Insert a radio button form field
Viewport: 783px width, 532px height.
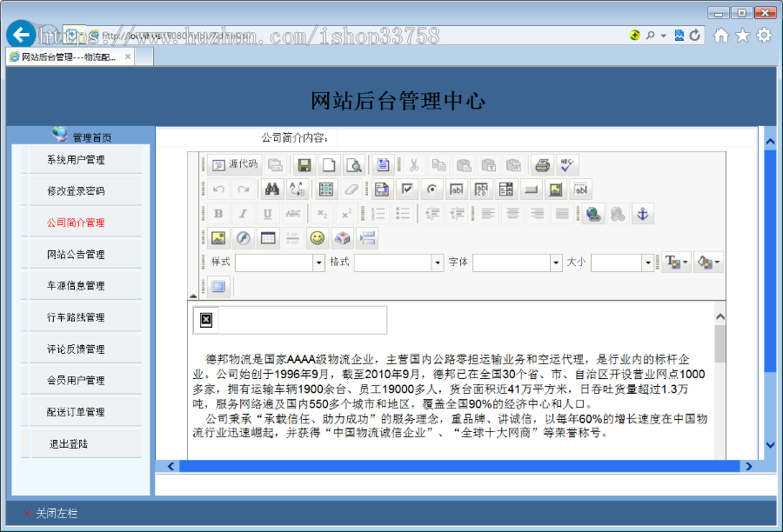tap(431, 189)
